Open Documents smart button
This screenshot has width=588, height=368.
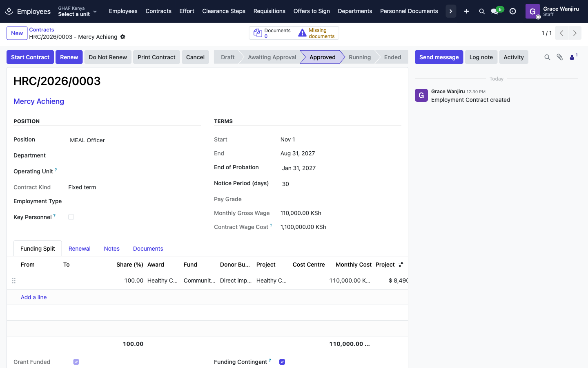272,33
